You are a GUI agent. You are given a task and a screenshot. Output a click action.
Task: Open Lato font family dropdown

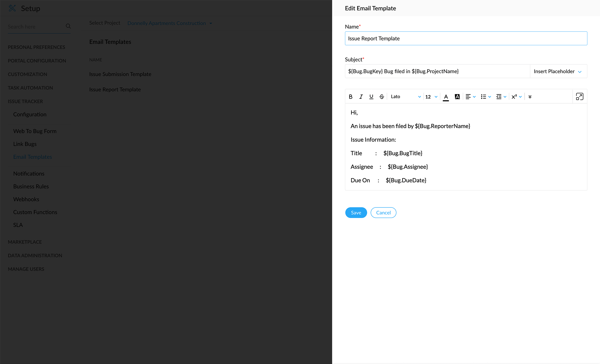(x=405, y=97)
